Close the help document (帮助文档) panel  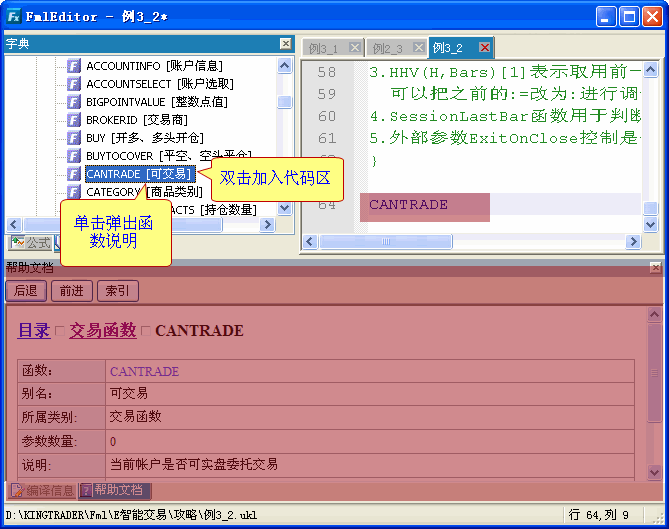point(656,268)
